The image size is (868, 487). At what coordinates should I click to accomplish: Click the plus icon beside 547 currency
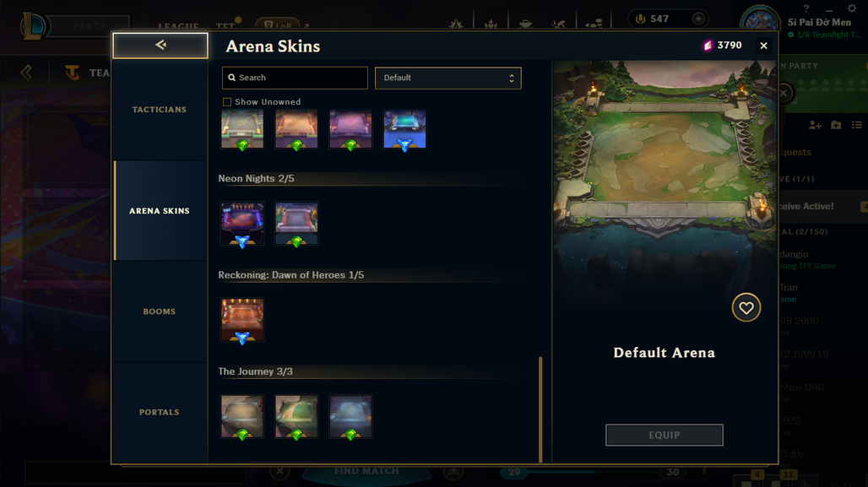tap(698, 19)
